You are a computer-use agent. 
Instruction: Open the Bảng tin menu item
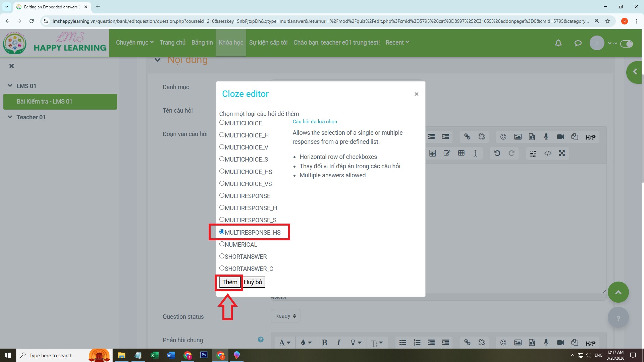pyautogui.click(x=202, y=43)
